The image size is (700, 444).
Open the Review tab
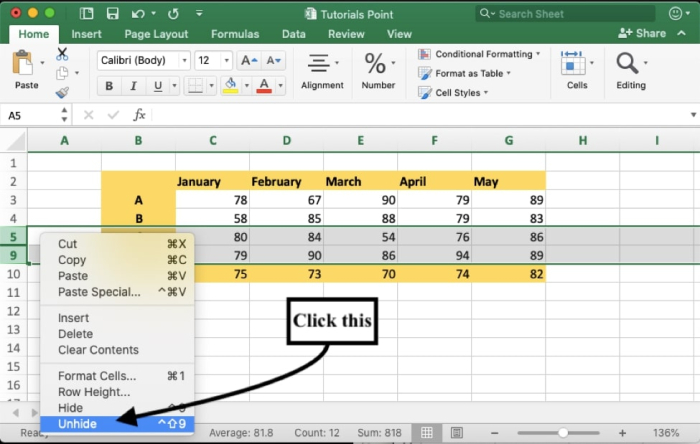[346, 34]
